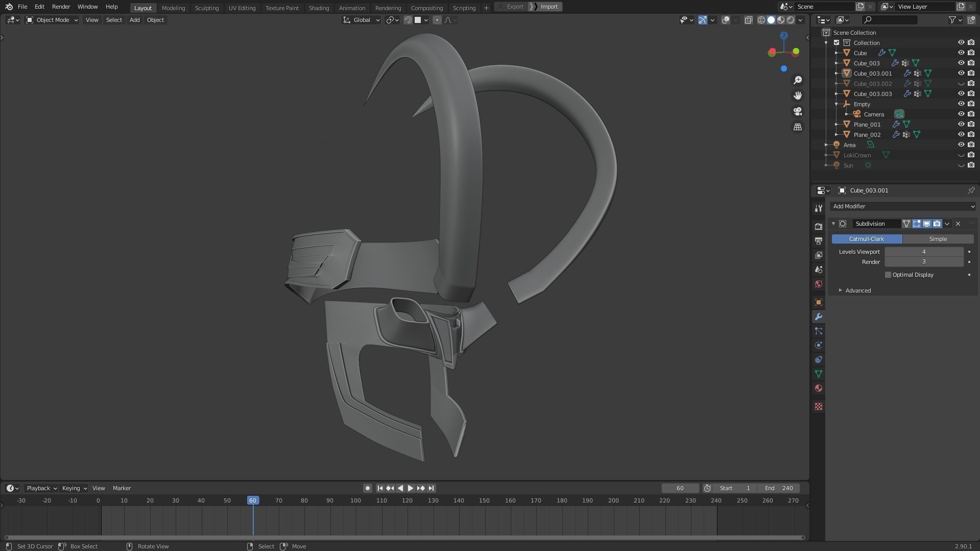The width and height of the screenshot is (980, 551).
Task: Open the Add Modifier dropdown
Action: coord(902,206)
